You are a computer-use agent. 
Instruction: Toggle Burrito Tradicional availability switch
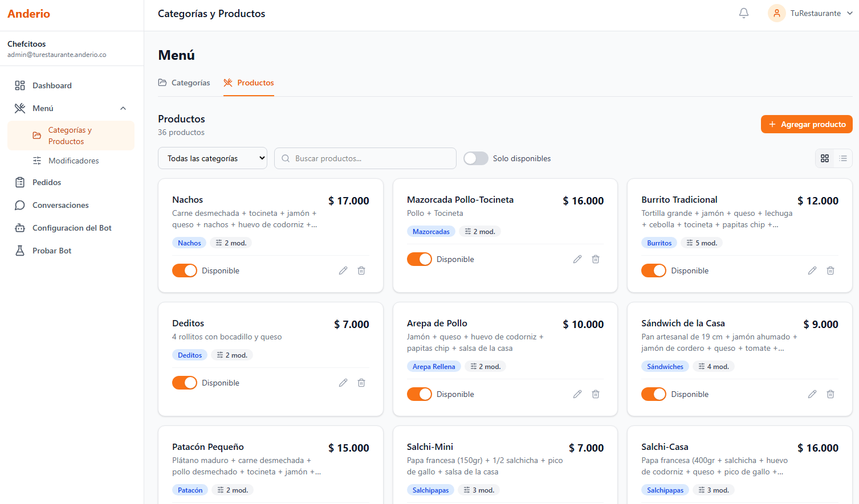(x=654, y=271)
